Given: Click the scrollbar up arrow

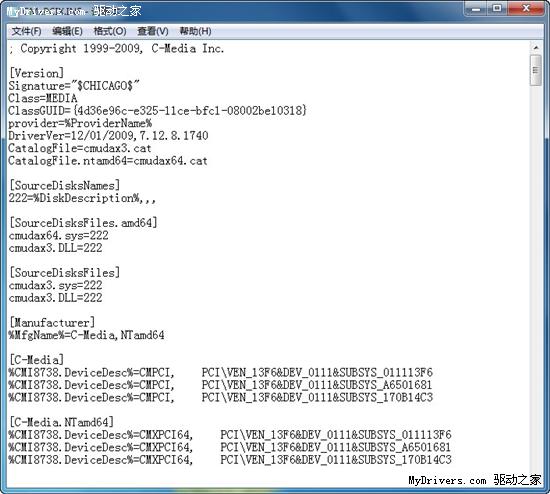Looking at the screenshot, I should click(536, 48).
